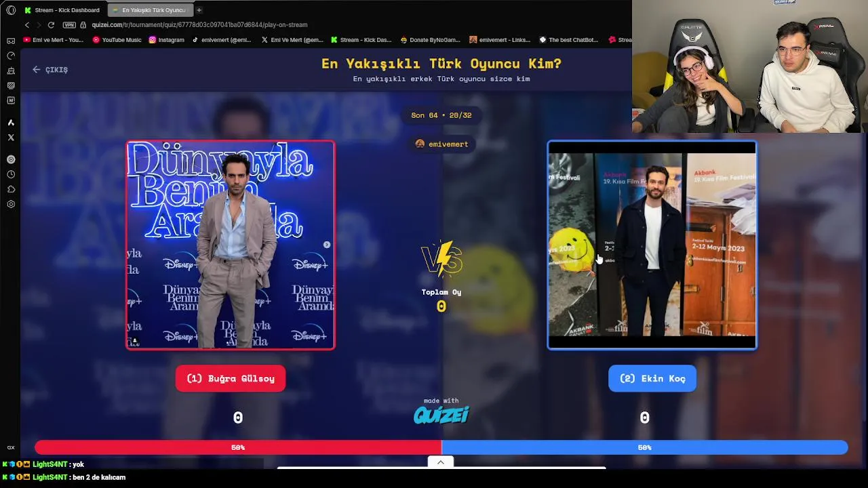Open Extensions cube icon in sidebar
The image size is (868, 488).
[x=11, y=189]
